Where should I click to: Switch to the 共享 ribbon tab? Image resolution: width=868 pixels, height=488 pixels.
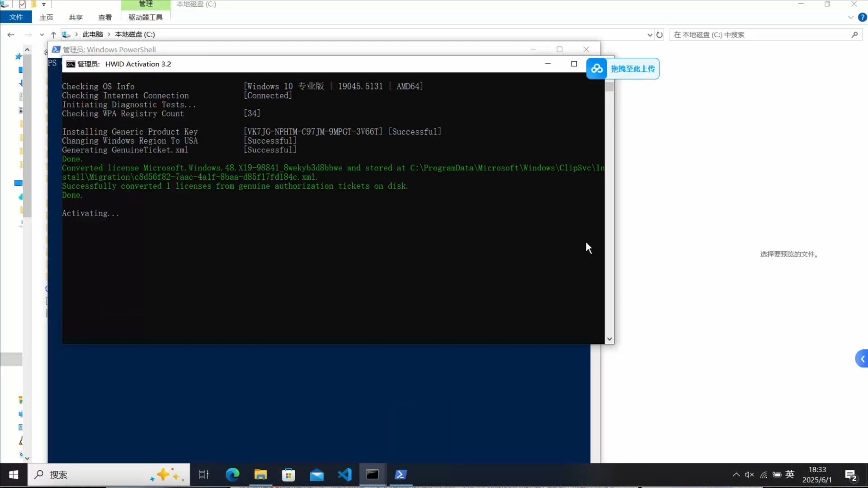click(x=75, y=17)
